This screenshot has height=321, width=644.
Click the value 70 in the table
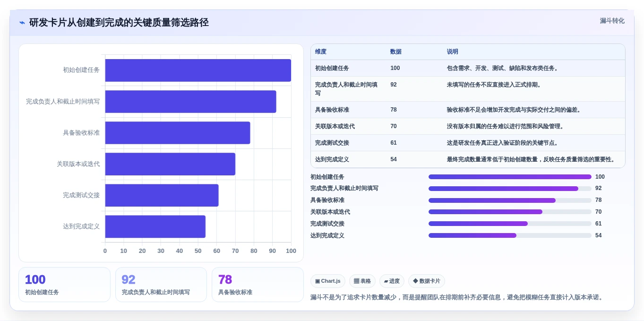[394, 126]
